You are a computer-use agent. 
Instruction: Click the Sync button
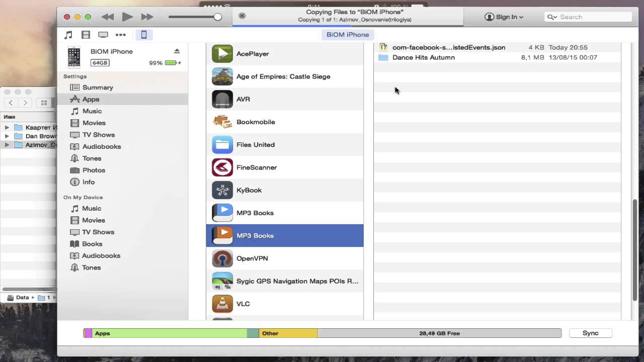click(x=591, y=333)
